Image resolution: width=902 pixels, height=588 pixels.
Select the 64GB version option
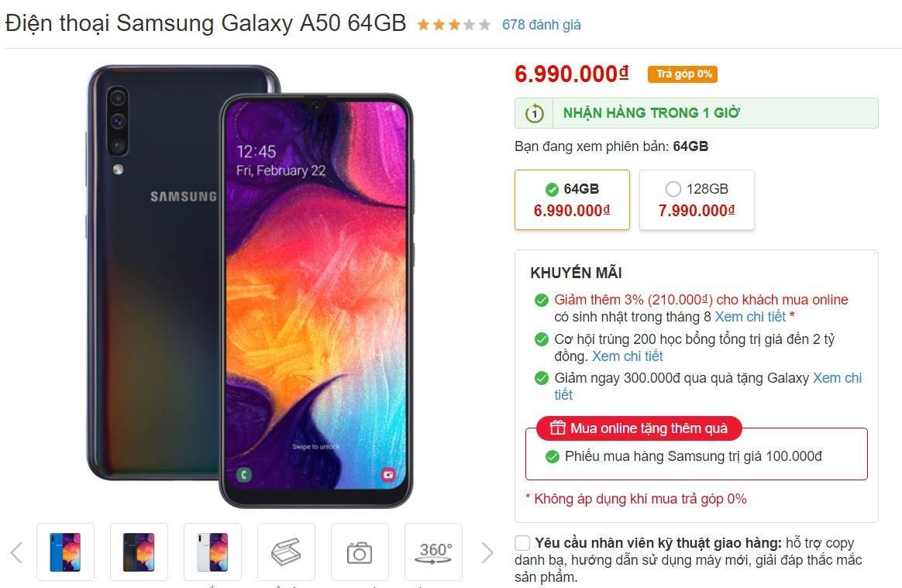tap(572, 200)
